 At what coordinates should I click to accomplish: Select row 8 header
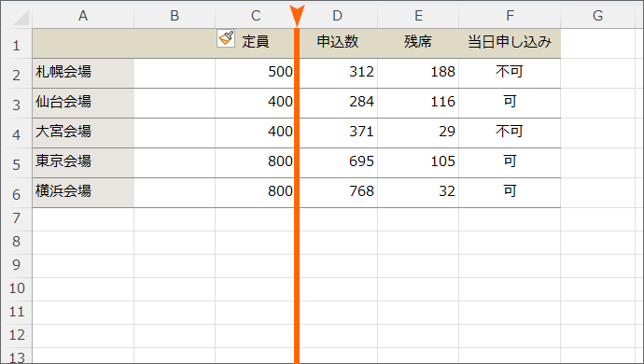(17, 243)
